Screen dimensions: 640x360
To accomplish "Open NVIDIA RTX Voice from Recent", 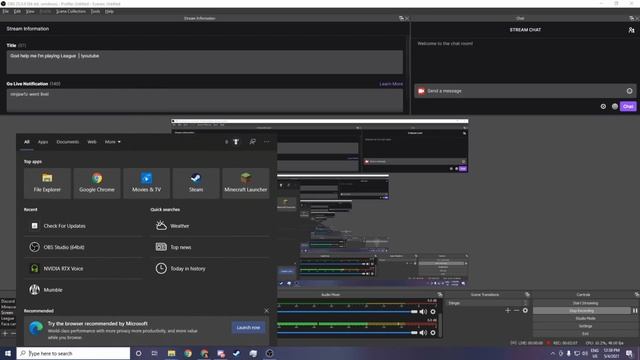I will (84, 269).
